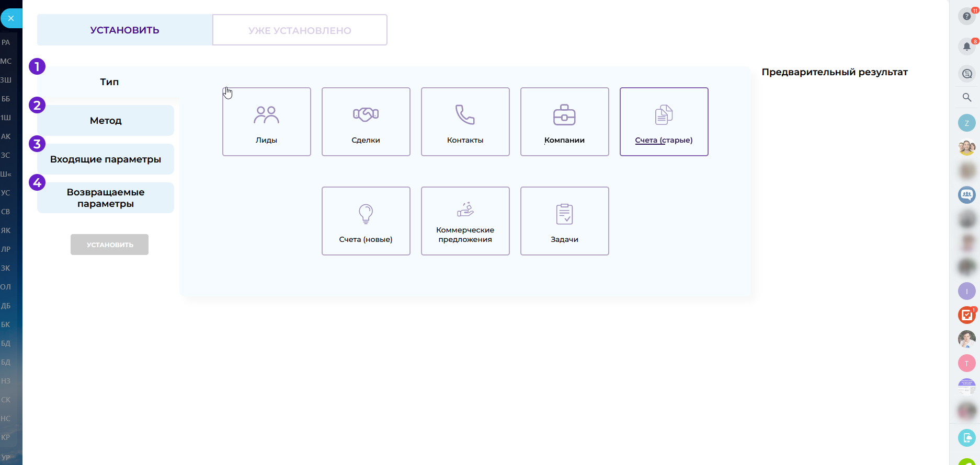Image resolution: width=980 pixels, height=465 pixels.
Task: Select the Счета (старые) documents tile
Action: (x=664, y=122)
